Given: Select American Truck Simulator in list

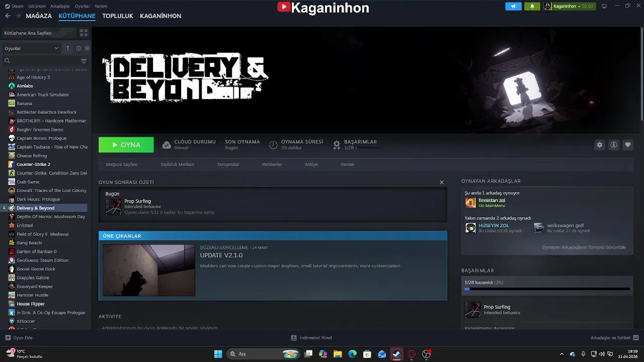Looking at the screenshot, I should click(43, 95).
